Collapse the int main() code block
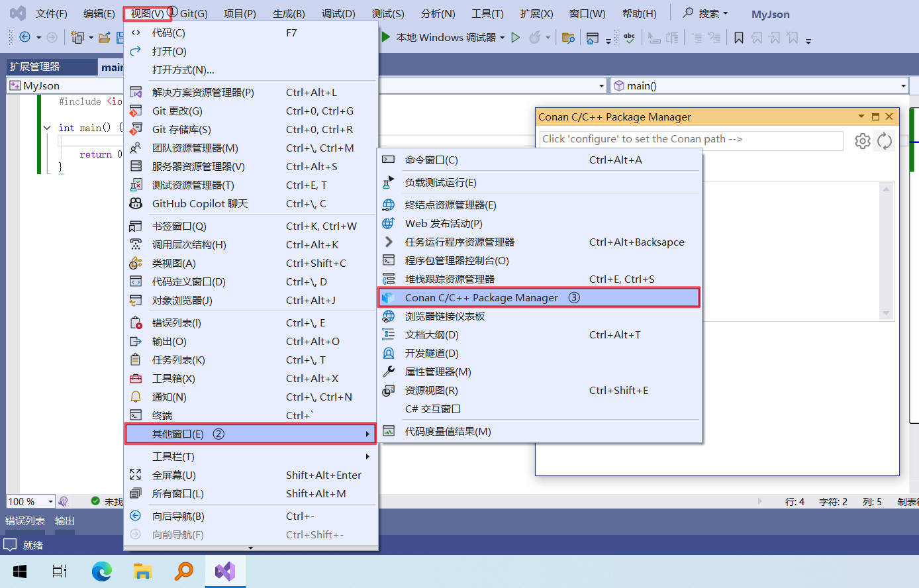 [47, 128]
